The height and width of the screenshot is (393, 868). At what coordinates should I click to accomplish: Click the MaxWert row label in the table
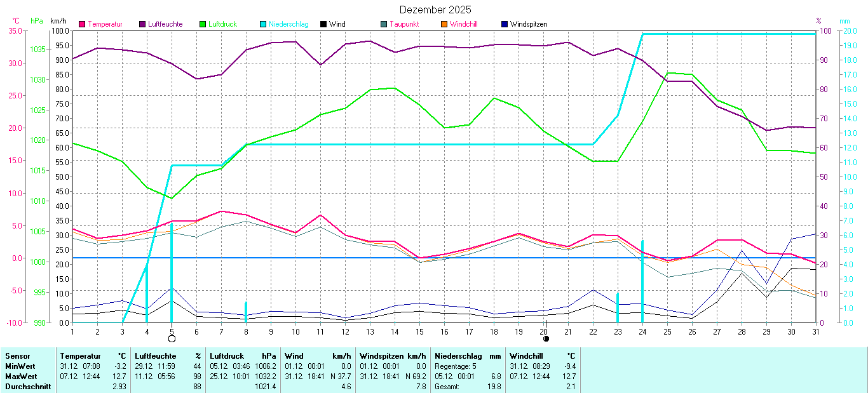coord(20,376)
